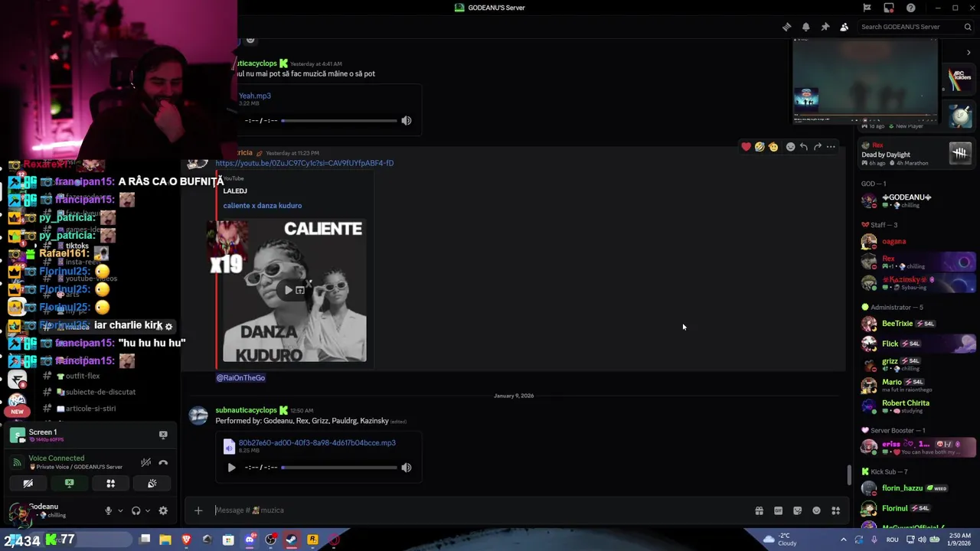Screen dimensions: 980x551
Task: Open the 80b27e60-ad00 mp3 file link
Action: (x=317, y=442)
